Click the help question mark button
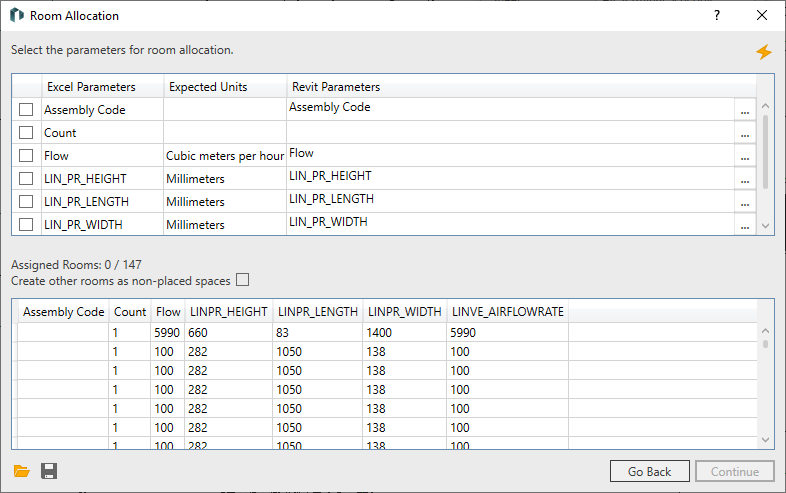 coord(717,16)
